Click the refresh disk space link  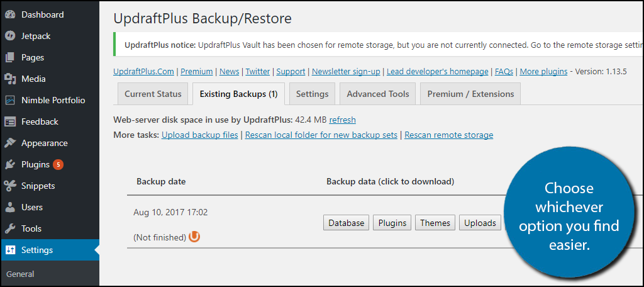pyautogui.click(x=343, y=120)
